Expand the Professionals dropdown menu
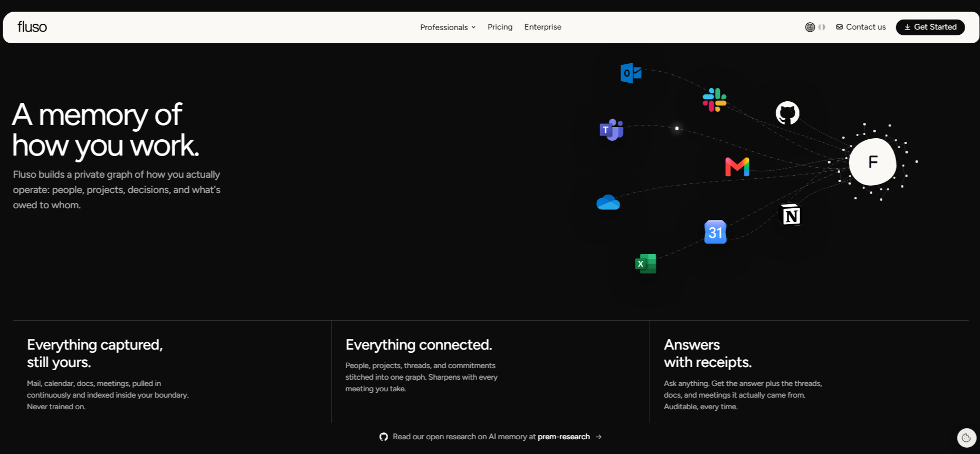Screen dimensions: 980x454 448,27
